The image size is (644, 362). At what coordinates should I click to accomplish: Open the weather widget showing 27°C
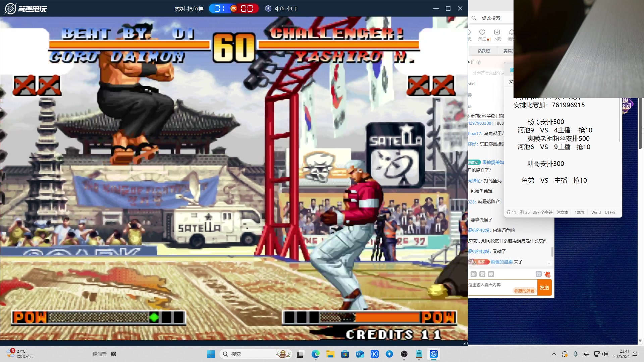[20, 354]
